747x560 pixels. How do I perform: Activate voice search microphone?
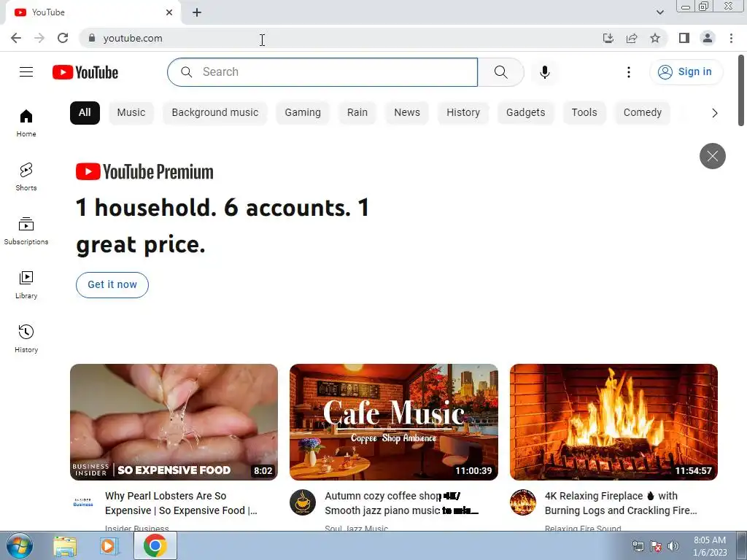545,72
